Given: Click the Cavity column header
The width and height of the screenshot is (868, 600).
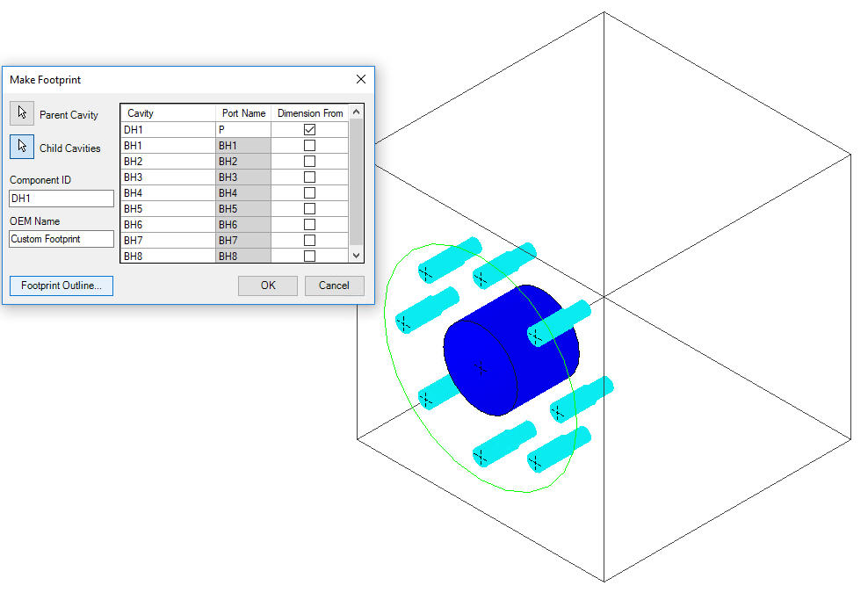Looking at the screenshot, I should pyautogui.click(x=169, y=113).
